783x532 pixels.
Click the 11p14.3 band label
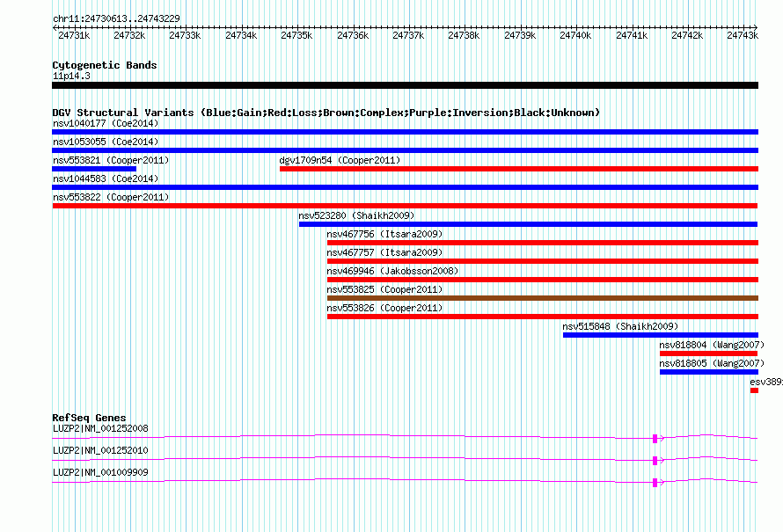click(x=71, y=76)
